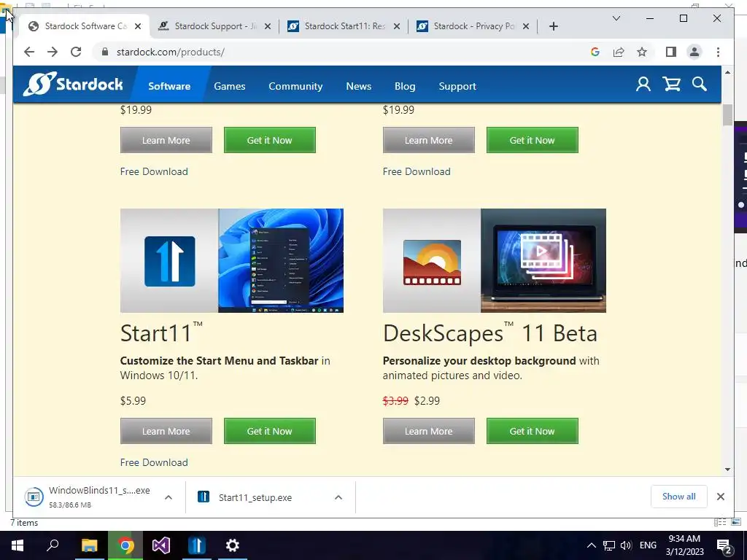
Task: Open a new tab with the plus button
Action: coord(553,26)
